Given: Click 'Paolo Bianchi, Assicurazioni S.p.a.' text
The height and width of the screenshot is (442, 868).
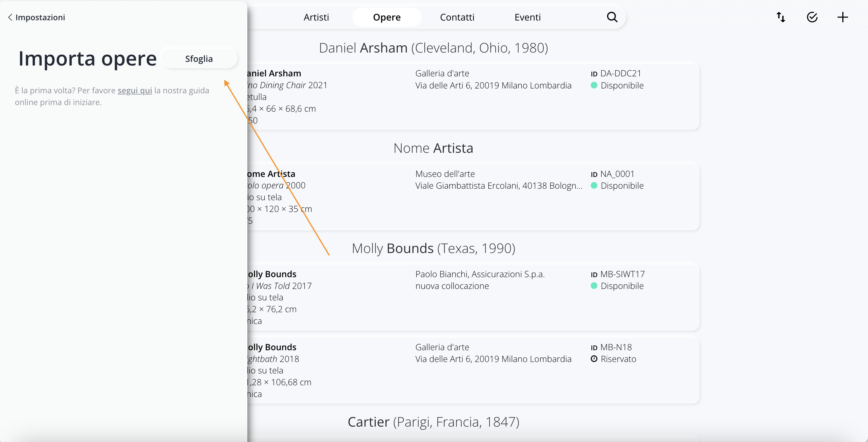Looking at the screenshot, I should pos(480,274).
